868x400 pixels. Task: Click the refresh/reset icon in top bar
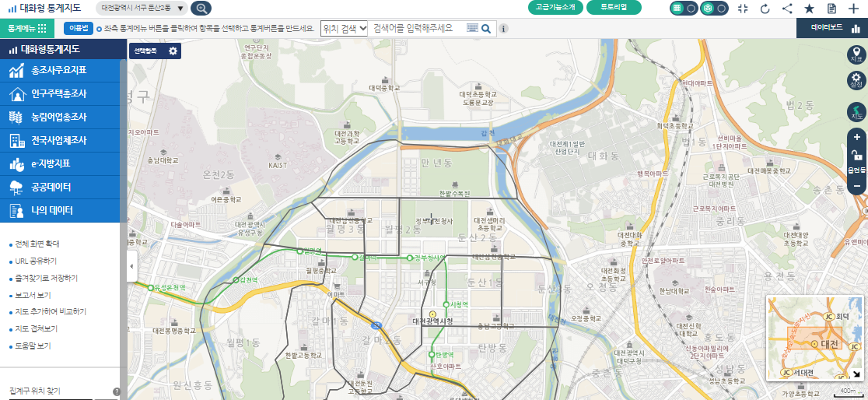tap(765, 9)
